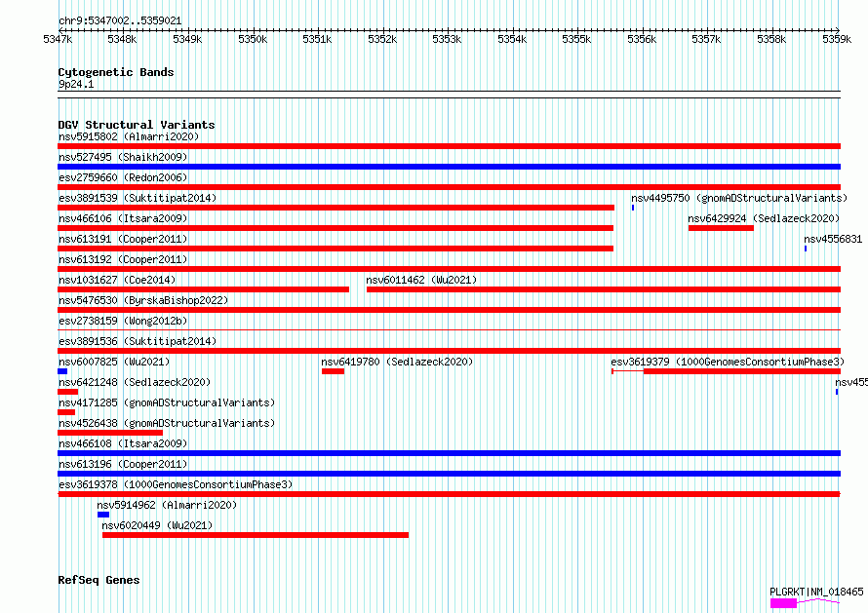868x613 pixels.
Task: Select the blue bar under nsv613196
Action: [449, 474]
